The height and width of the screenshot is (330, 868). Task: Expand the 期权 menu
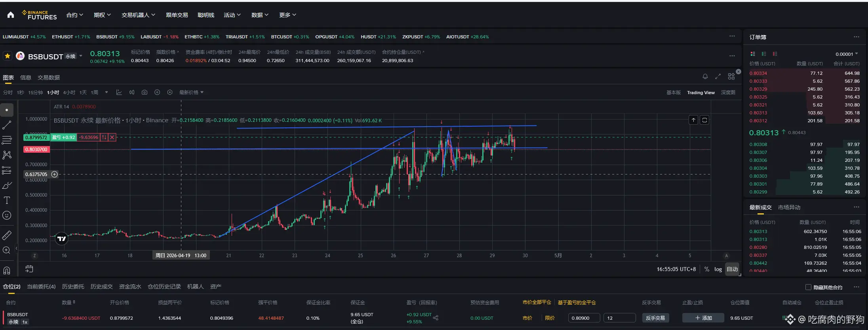click(102, 15)
